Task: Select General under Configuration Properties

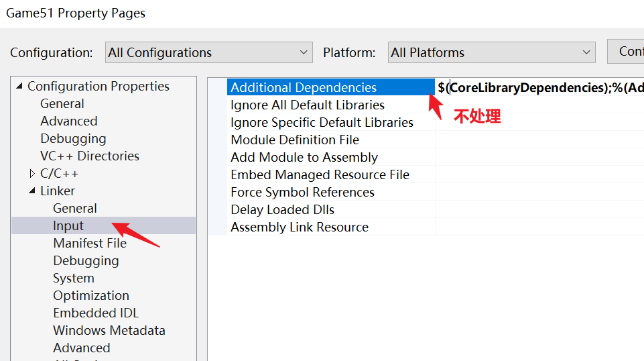Action: coord(62,103)
